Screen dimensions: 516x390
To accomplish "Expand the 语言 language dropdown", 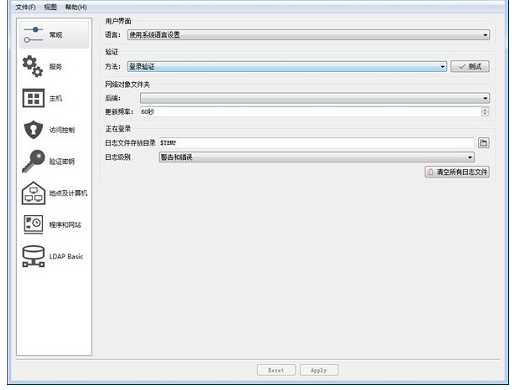I will point(308,35).
